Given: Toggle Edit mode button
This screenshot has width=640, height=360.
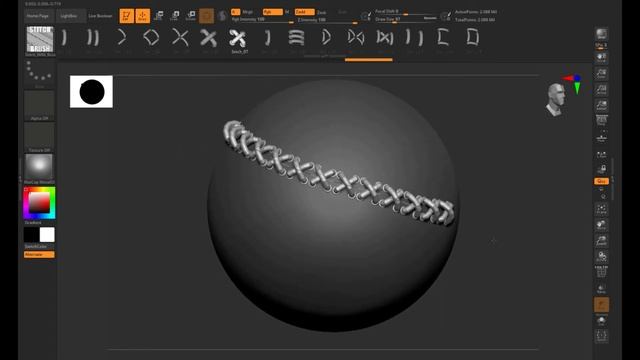Looking at the screenshot, I should click(127, 16).
